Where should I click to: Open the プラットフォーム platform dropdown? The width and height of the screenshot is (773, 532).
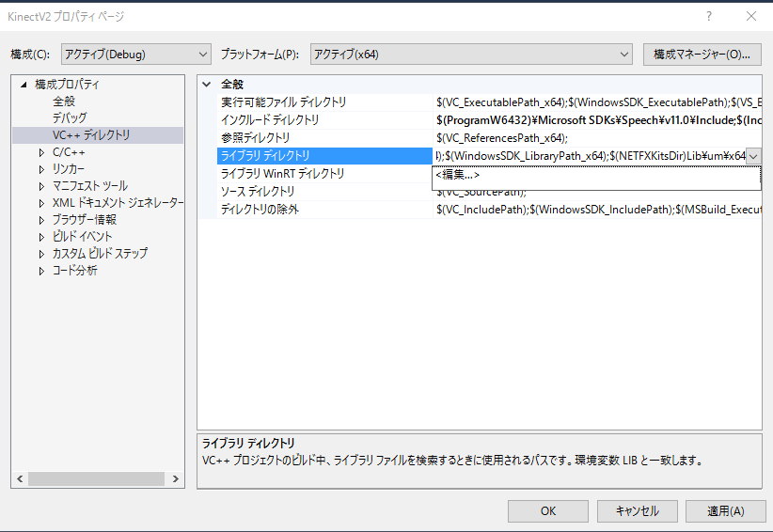[x=471, y=55]
